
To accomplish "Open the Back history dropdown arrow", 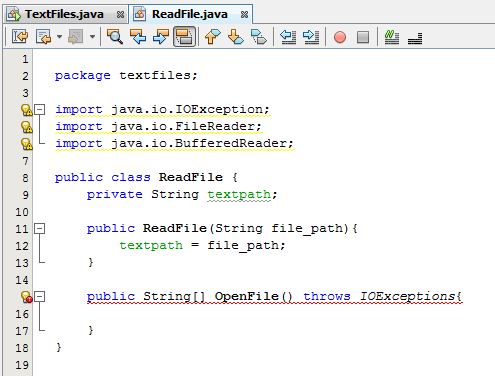I will click(x=59, y=36).
